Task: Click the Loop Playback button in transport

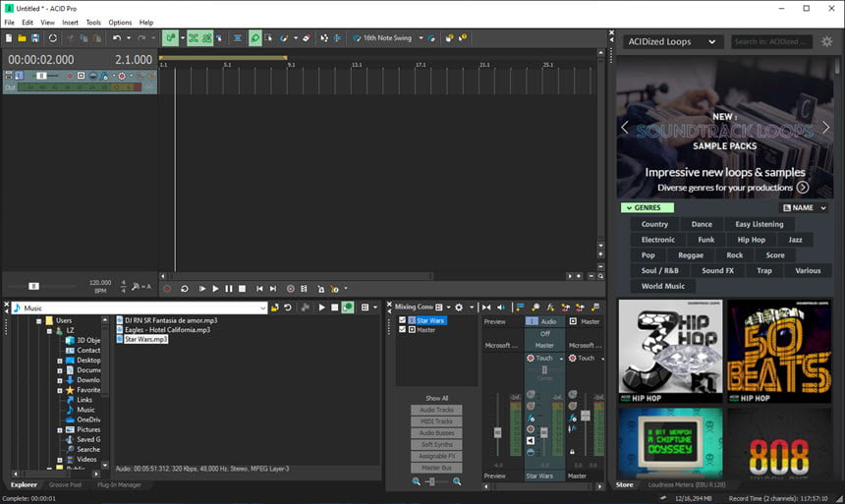Action: (185, 289)
